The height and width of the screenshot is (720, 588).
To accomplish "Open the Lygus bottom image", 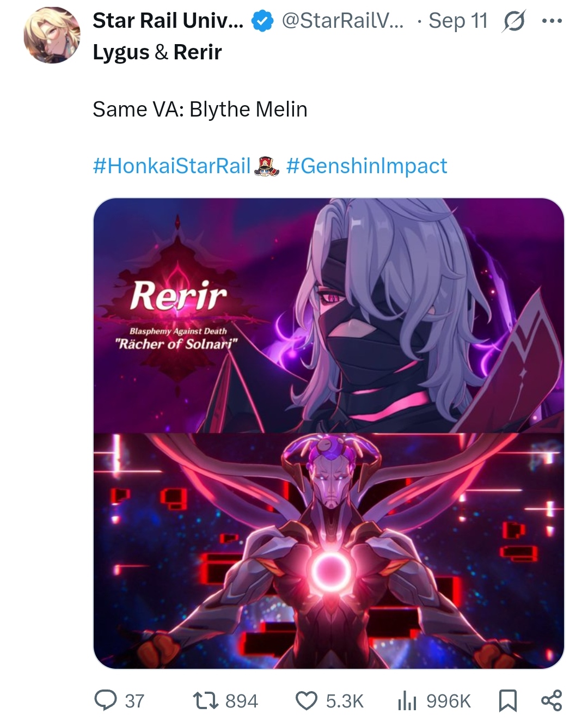I will pyautogui.click(x=329, y=551).
